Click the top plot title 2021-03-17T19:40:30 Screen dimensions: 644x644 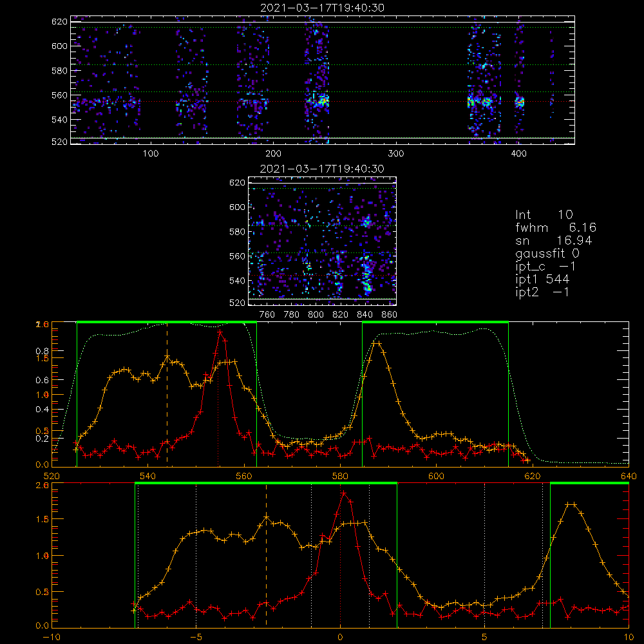point(323,8)
